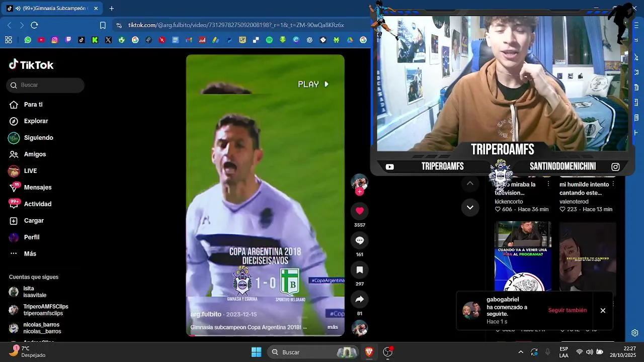The height and width of the screenshot is (362, 644).
Task: Click 'Seguir también' in notification
Action: (567, 310)
